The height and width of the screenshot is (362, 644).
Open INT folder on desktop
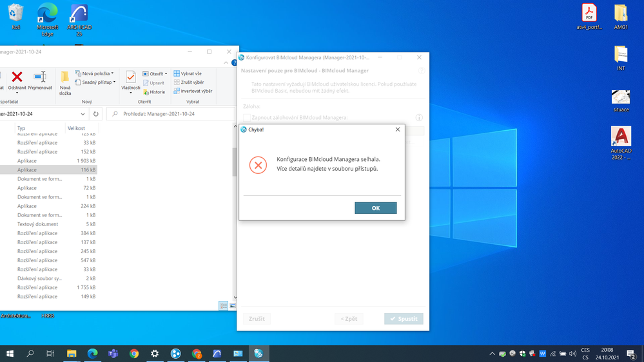pyautogui.click(x=621, y=58)
